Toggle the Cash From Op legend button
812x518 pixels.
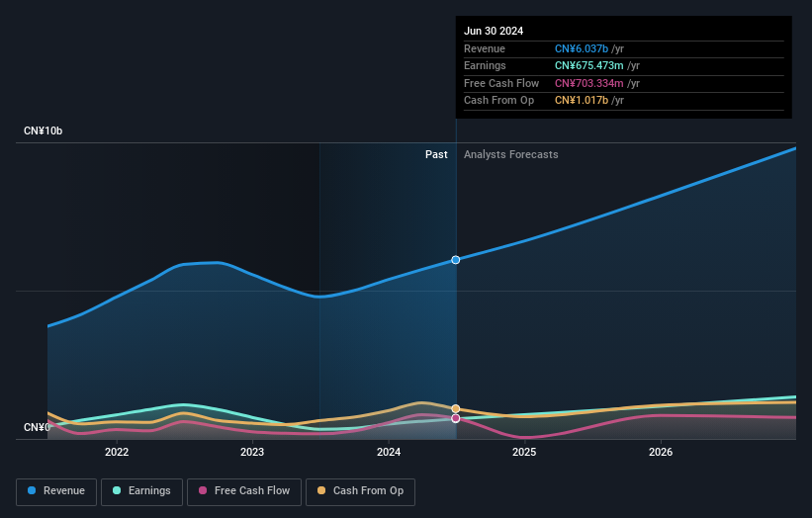(x=360, y=491)
